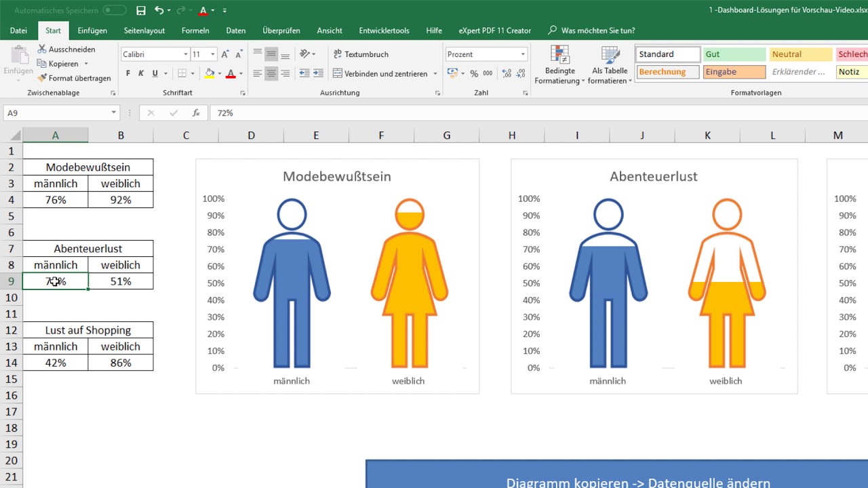Open Schriftart dialog launcher

pos(243,93)
